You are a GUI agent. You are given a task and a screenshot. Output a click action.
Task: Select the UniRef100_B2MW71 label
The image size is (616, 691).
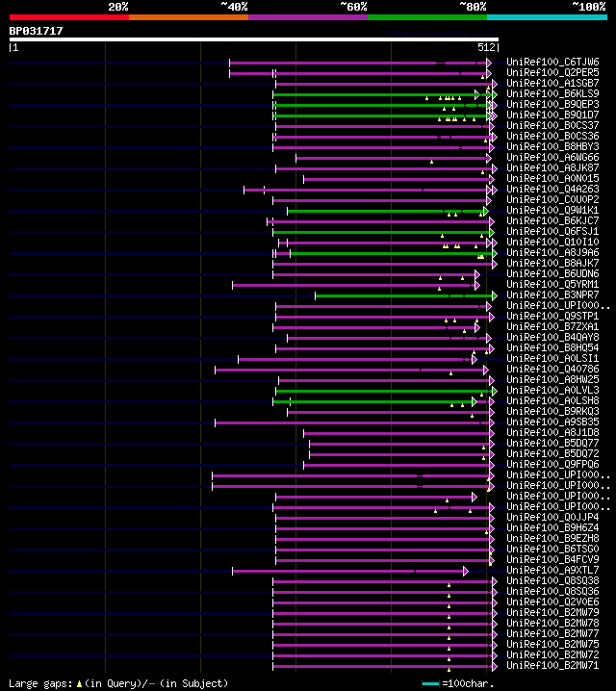pos(552,665)
